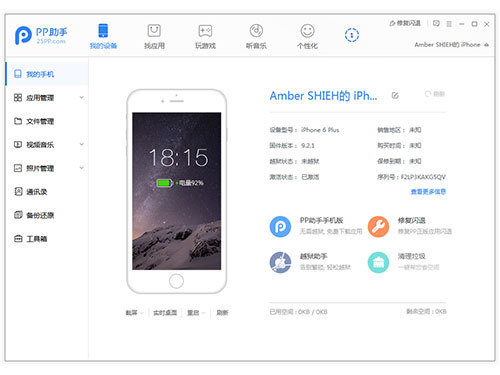
Task: Open 通讯录 contacts in sidebar
Action: tap(47, 192)
